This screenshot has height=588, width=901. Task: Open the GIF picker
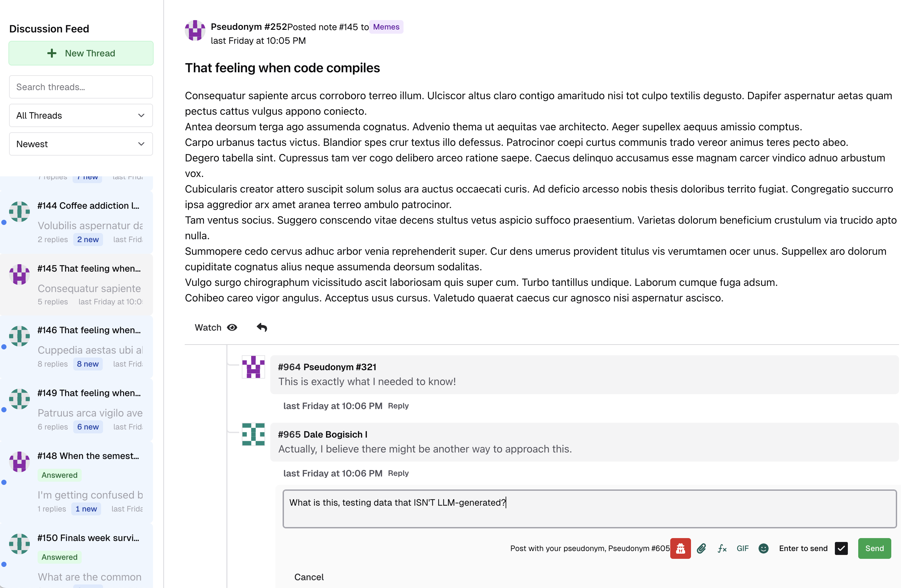coord(743,548)
